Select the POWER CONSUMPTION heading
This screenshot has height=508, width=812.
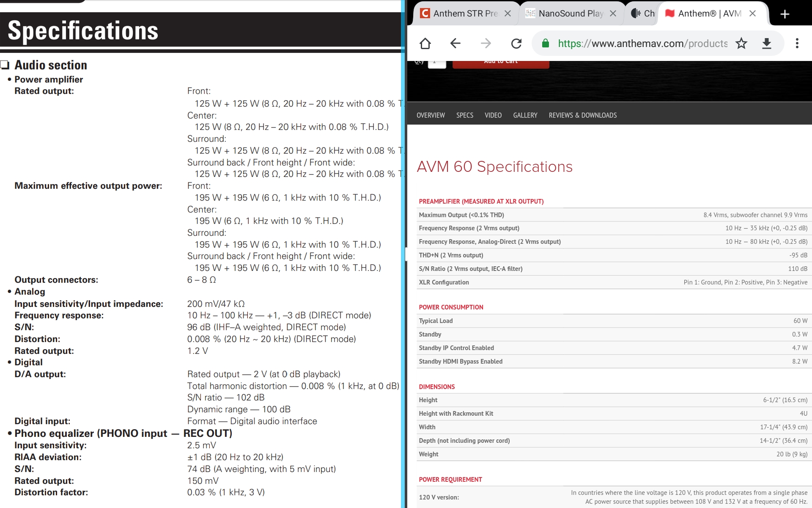[451, 307]
